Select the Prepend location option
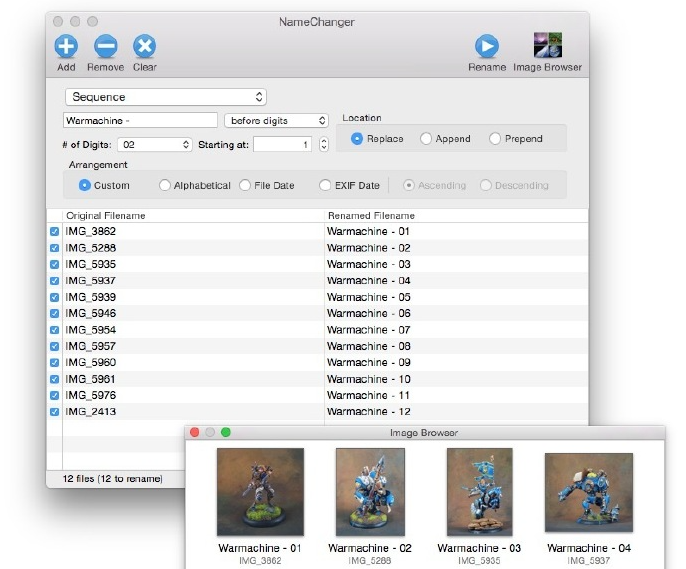This screenshot has height=569, width=686. 516,139
